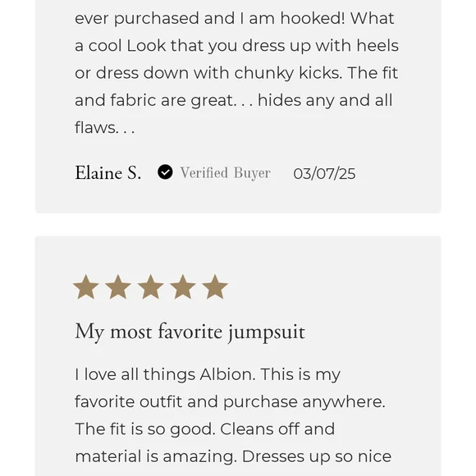Click the fourth gold rating star

[x=183, y=287]
